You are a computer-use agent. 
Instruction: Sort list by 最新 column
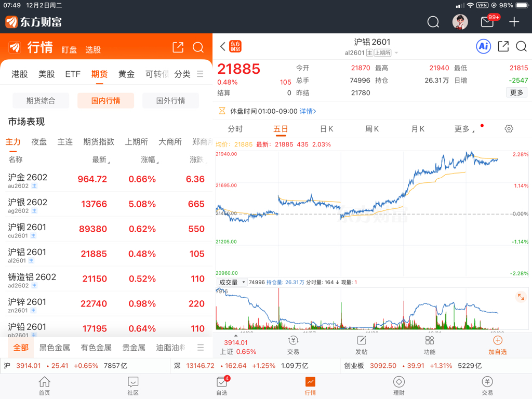(x=101, y=159)
